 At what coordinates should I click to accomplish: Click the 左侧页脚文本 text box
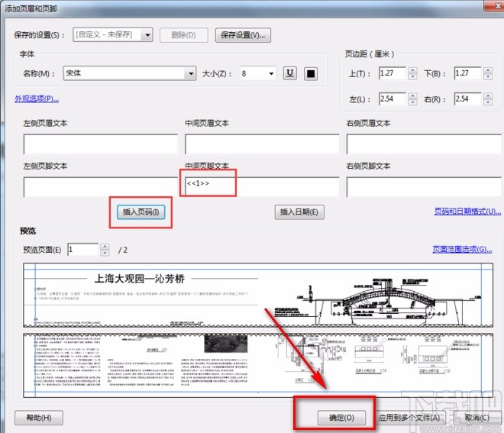pyautogui.click(x=100, y=187)
